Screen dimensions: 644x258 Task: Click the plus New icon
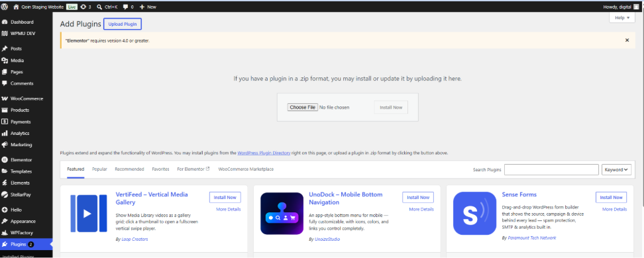point(142,7)
